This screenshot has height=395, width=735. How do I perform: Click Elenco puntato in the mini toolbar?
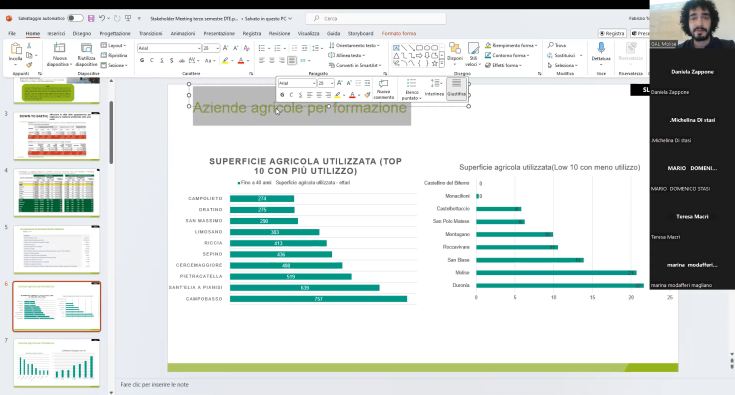coord(411,89)
